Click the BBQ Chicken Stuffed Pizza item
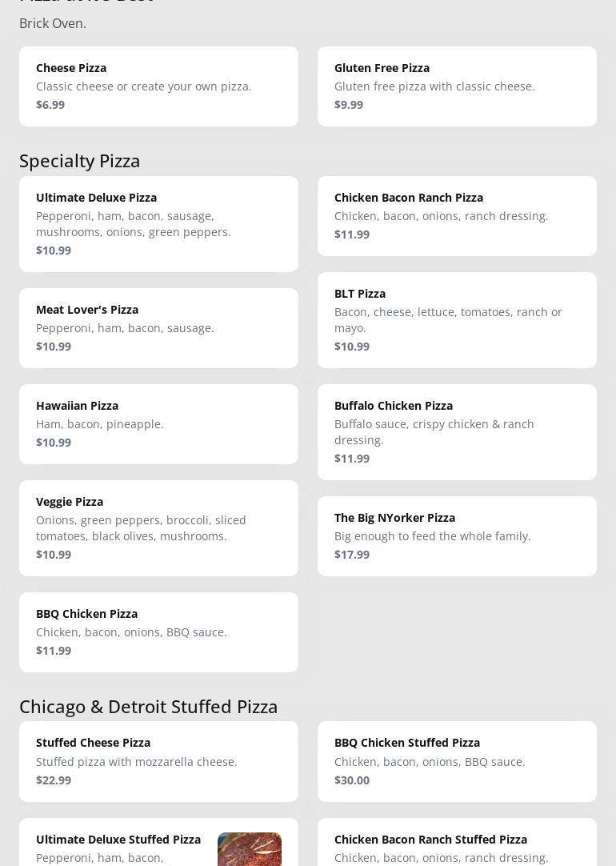 (x=457, y=761)
